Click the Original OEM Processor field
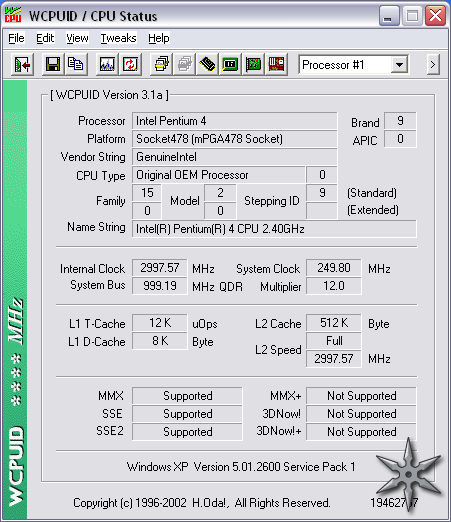Viewport: 451px width, 522px height. tap(219, 175)
